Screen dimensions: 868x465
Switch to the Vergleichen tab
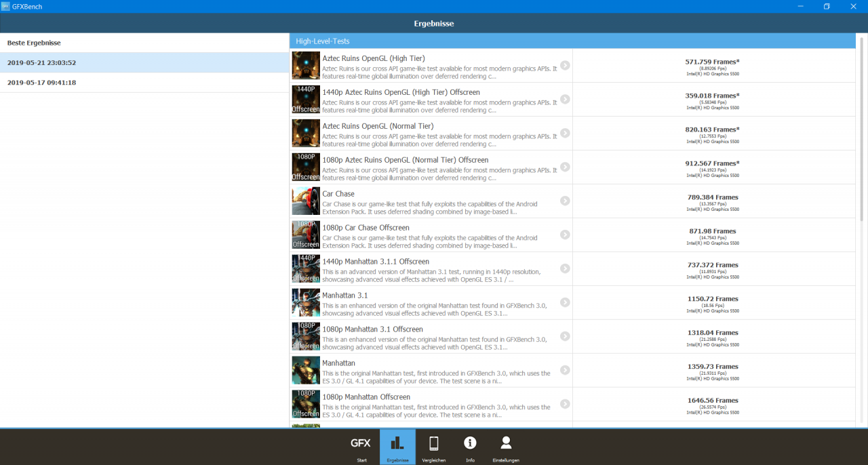[434, 447]
